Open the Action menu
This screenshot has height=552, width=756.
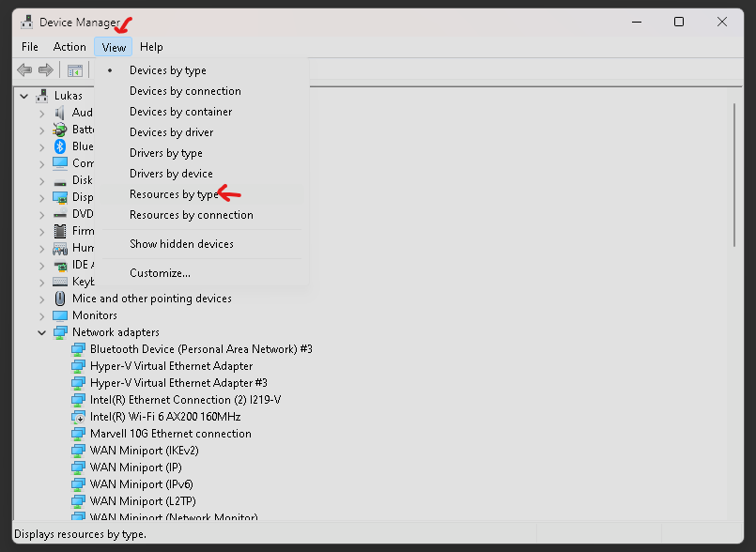pyautogui.click(x=69, y=47)
